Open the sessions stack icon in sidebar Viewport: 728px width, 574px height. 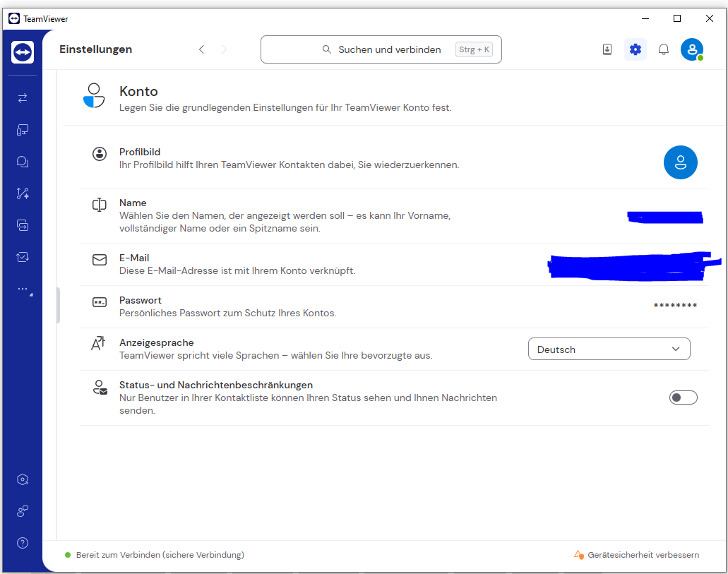(23, 225)
